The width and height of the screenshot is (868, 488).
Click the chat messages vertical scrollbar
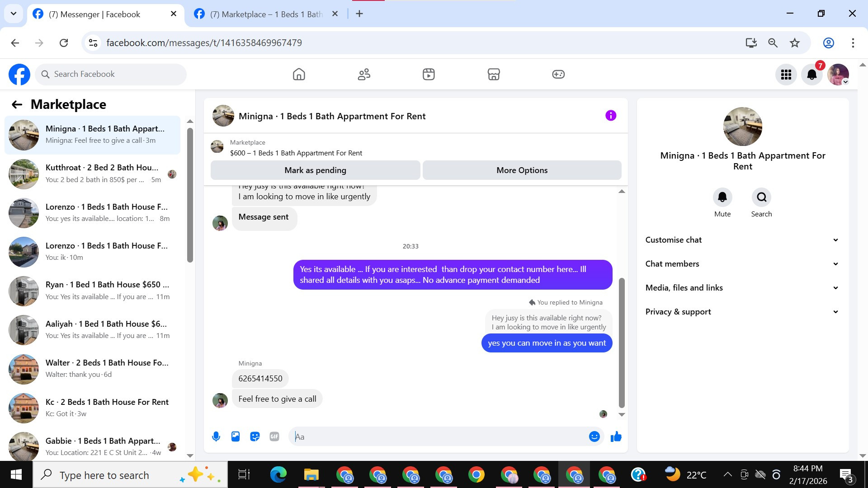[x=622, y=343]
